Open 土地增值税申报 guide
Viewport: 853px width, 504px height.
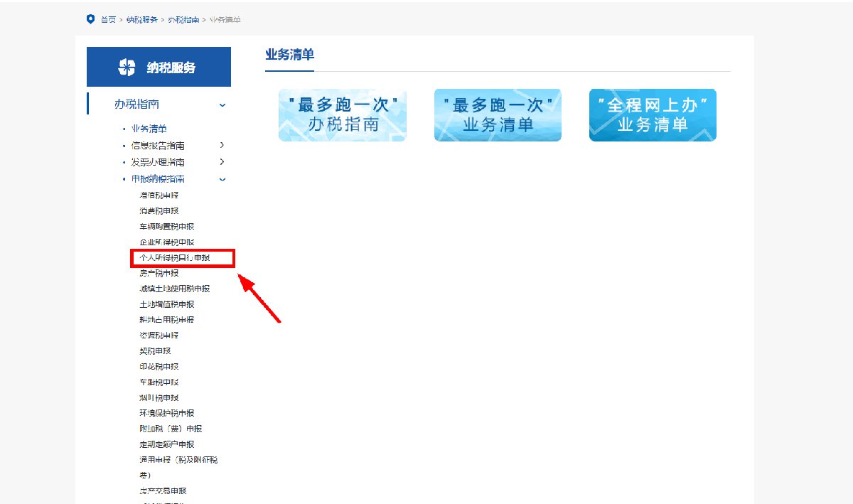click(x=166, y=304)
